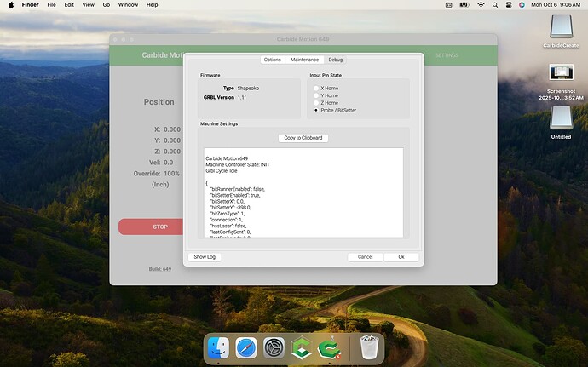Click 'Machine Controller State: INIT' text

(238, 164)
